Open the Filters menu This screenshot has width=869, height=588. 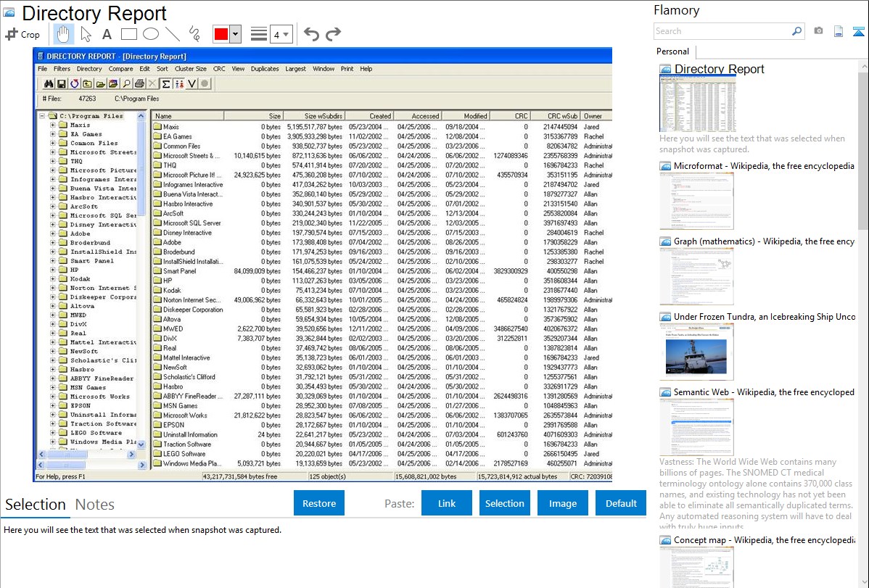[x=62, y=69]
